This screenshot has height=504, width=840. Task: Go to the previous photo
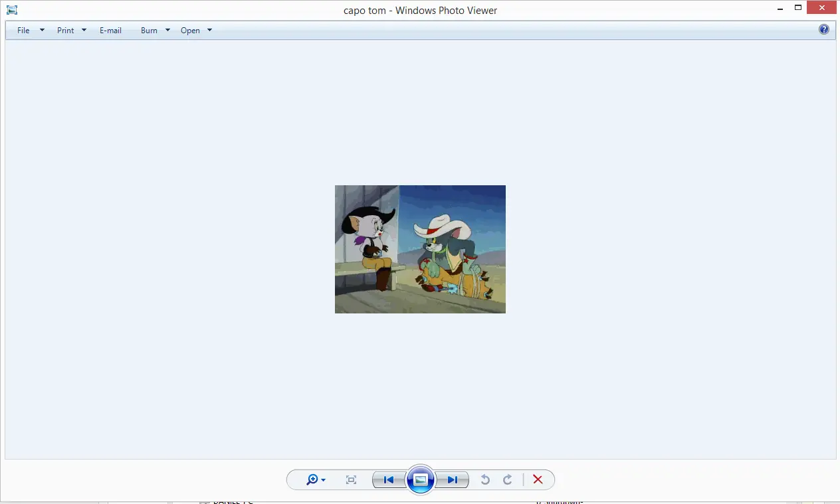(389, 479)
